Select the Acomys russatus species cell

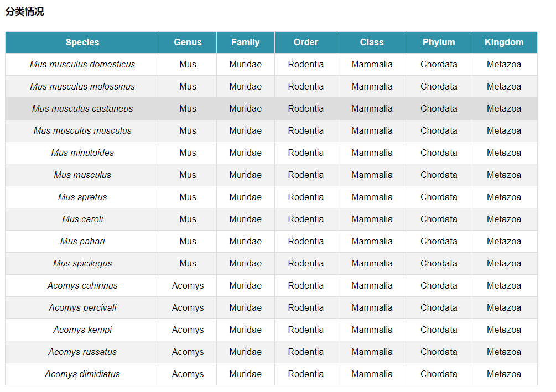coord(82,352)
